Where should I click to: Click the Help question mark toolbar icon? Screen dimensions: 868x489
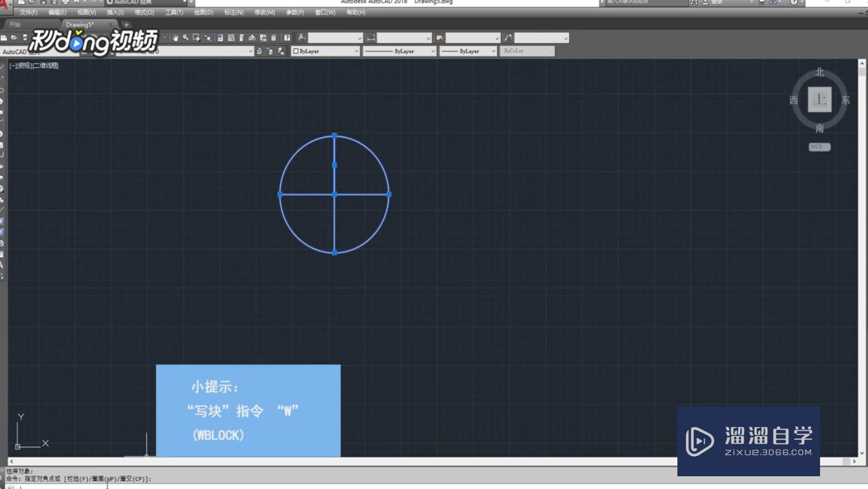[287, 38]
